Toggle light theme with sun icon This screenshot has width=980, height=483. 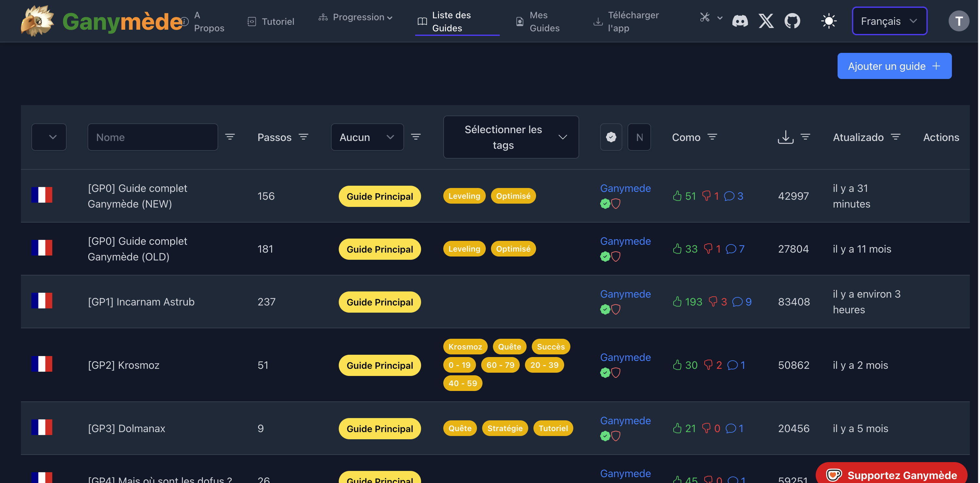(x=828, y=21)
